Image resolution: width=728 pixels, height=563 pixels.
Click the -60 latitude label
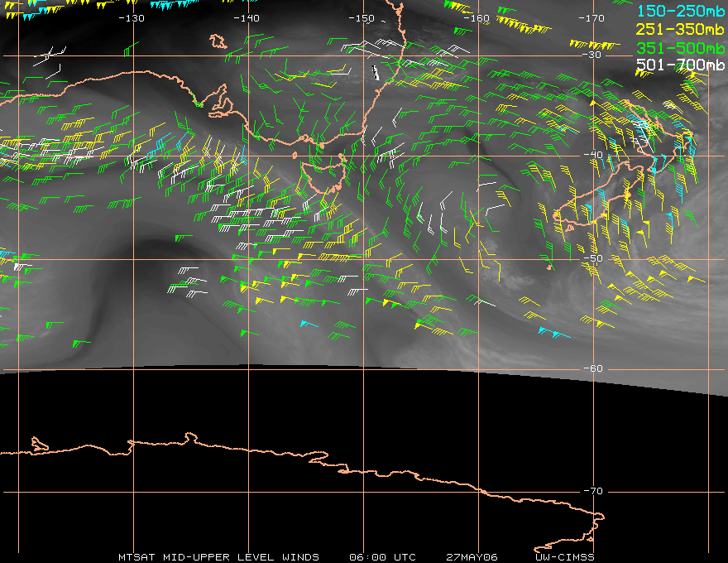593,368
